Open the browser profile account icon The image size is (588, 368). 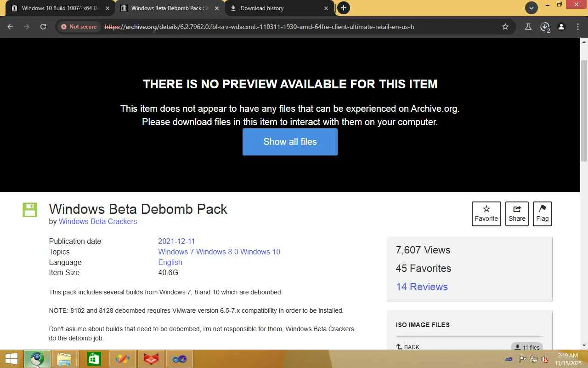tap(561, 27)
